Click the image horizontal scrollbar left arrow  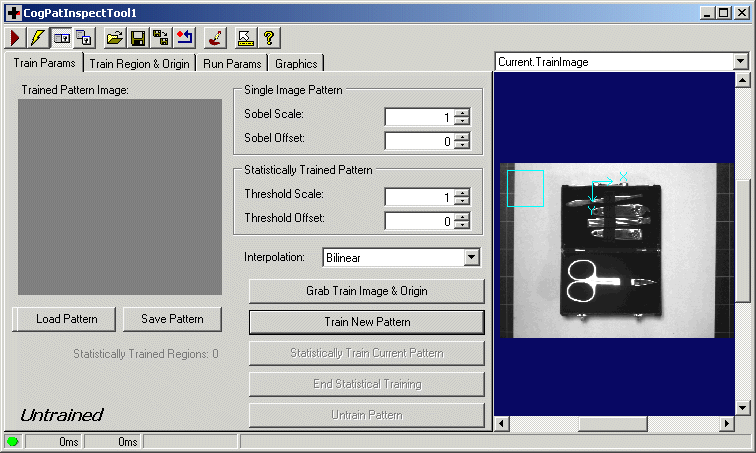tap(501, 424)
